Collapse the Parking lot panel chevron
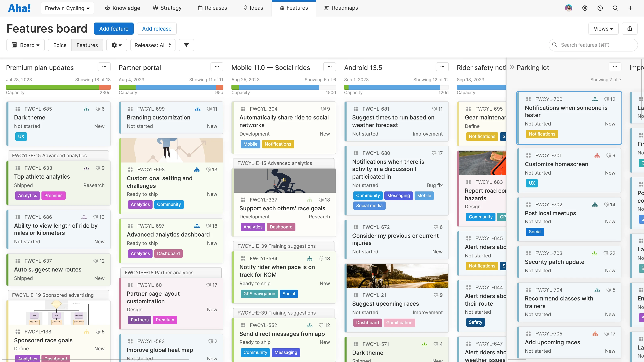This screenshot has width=644, height=362. (x=512, y=67)
